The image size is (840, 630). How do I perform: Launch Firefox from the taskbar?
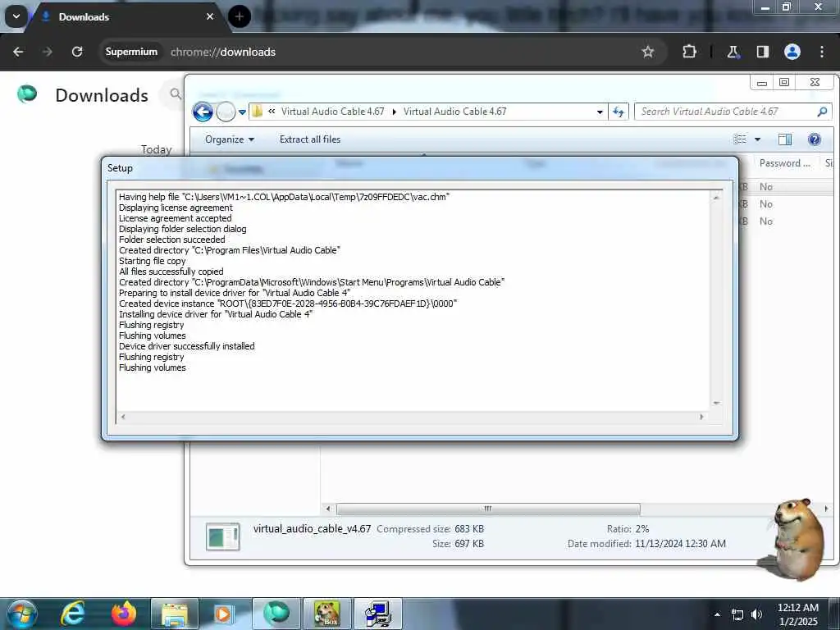click(x=123, y=614)
